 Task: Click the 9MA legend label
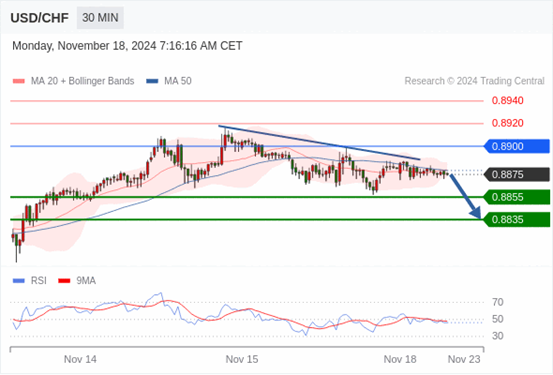[86, 281]
